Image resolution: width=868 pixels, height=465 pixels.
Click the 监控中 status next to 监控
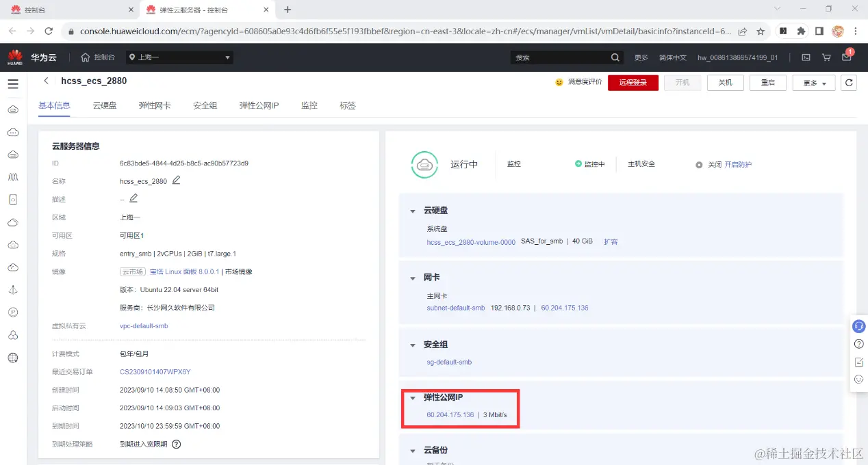point(590,164)
